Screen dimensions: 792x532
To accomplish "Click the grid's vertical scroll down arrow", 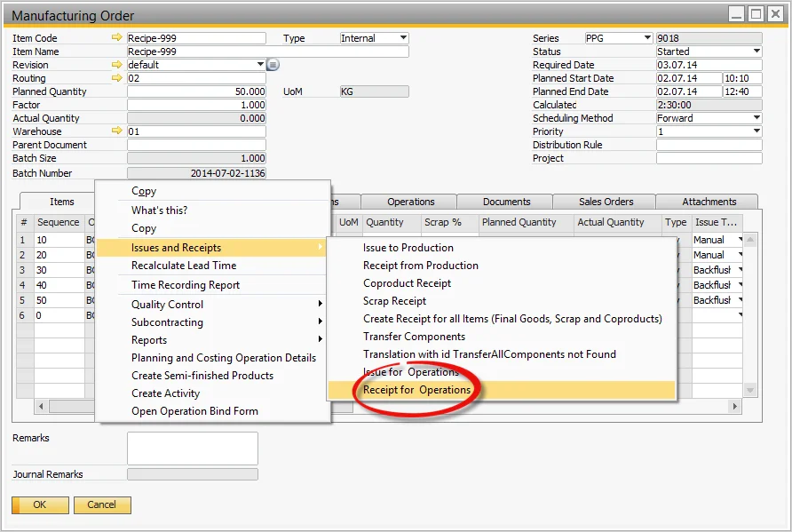I will click(750, 391).
